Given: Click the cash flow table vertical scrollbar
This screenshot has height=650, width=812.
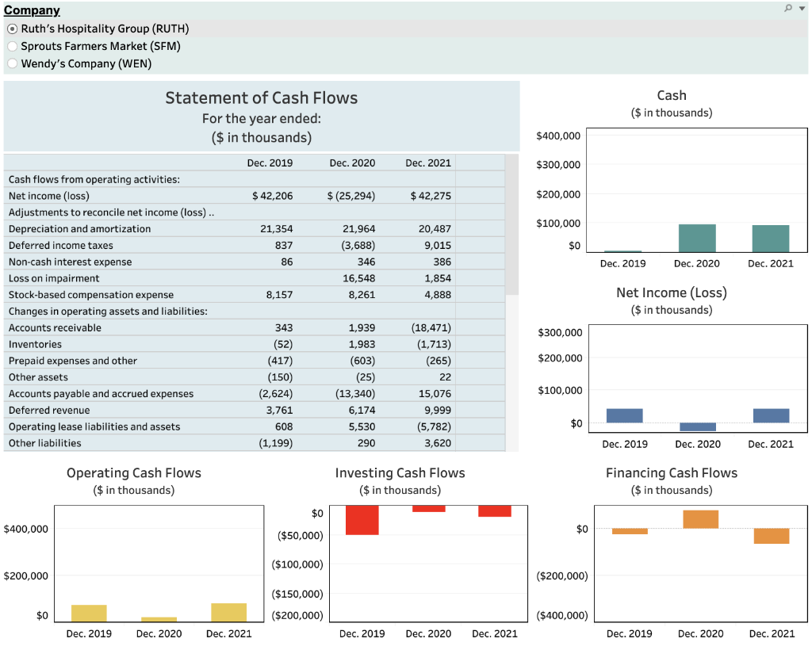Looking at the screenshot, I should tap(511, 224).
